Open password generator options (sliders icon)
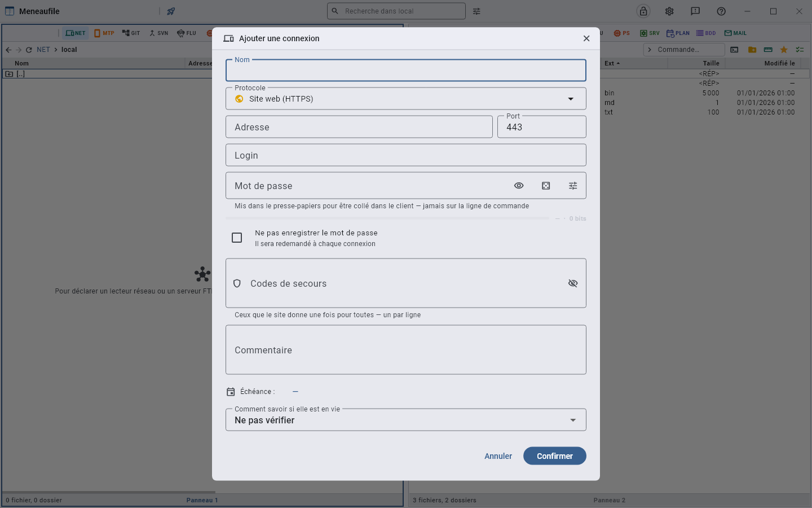 (573, 186)
